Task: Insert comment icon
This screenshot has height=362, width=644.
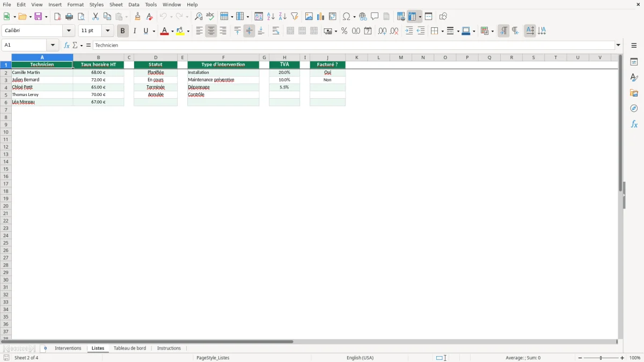Action: coord(375,17)
